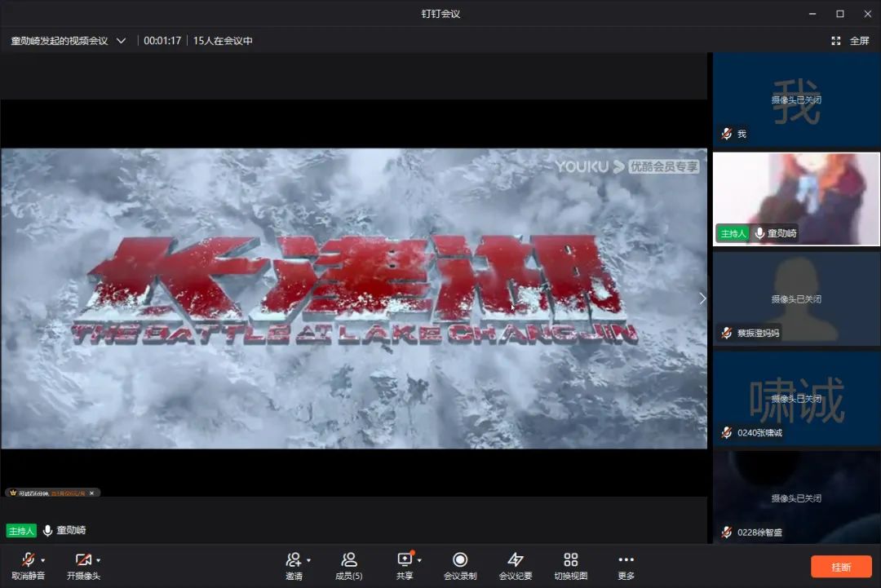The height and width of the screenshot is (588, 881).
Task: Open the 更多 more options menu
Action: [626, 566]
